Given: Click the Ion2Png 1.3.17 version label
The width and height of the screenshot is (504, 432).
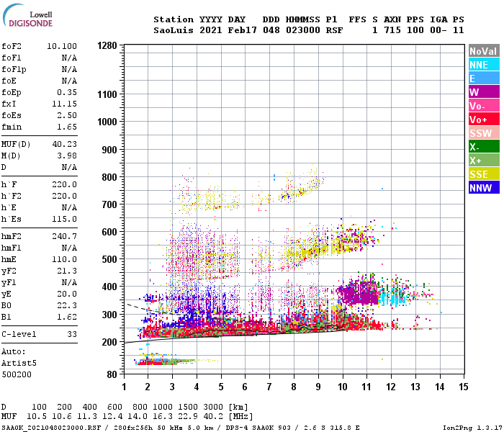Looking at the screenshot, I should (x=472, y=428).
